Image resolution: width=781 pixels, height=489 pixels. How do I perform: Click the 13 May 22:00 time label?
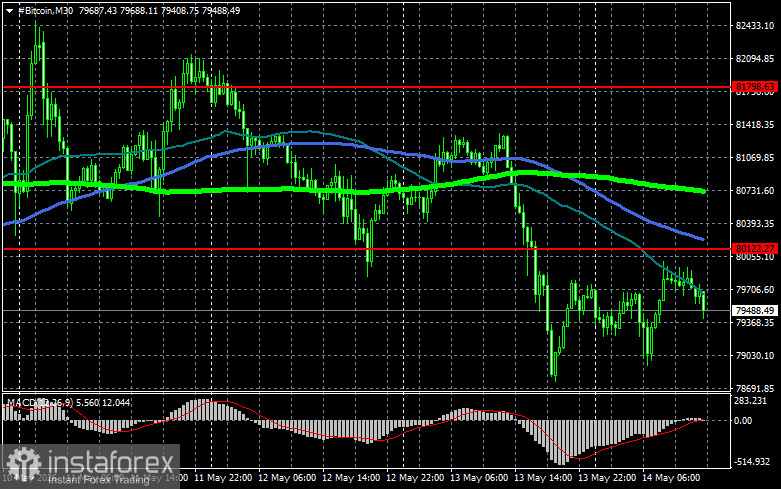[x=607, y=478]
